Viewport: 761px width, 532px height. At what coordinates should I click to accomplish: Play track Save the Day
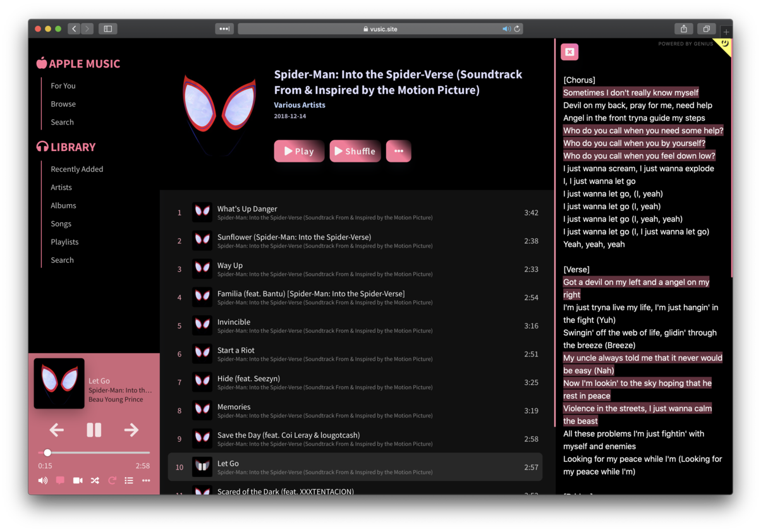(355, 438)
